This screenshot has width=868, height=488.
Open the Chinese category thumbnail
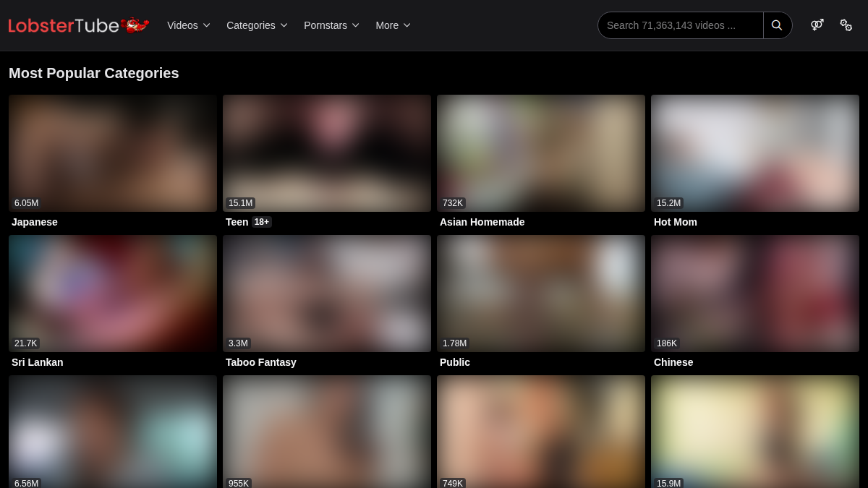755,294
